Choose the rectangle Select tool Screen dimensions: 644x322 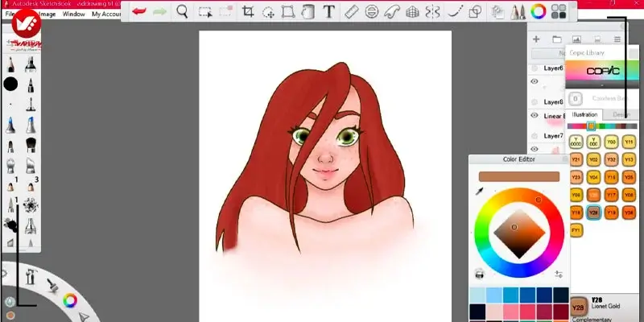205,11
